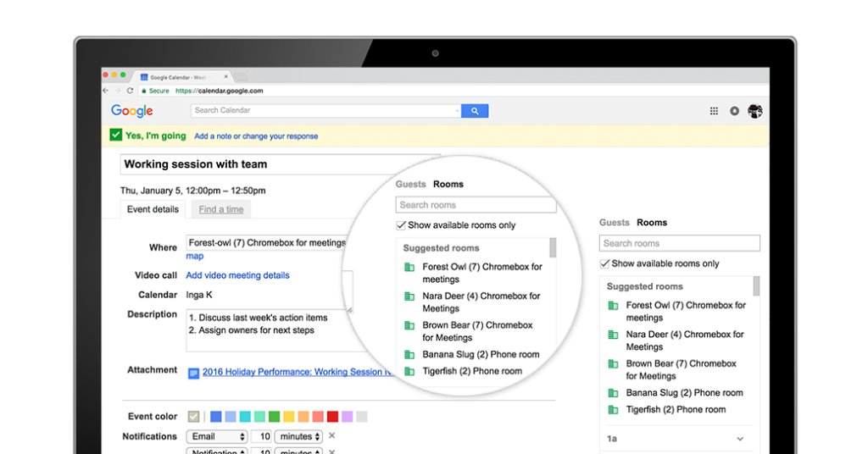Pick the bold blue event color
This screenshot has height=454, width=868.
216,417
